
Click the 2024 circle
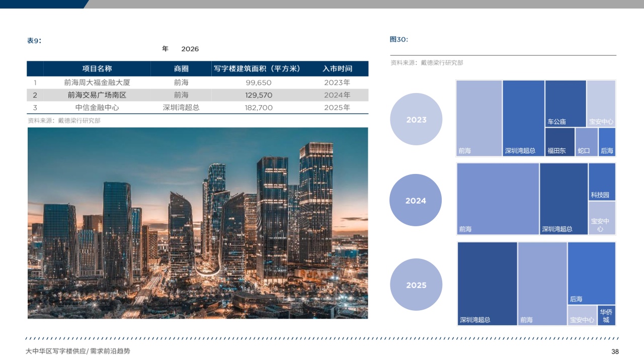pyautogui.click(x=416, y=201)
